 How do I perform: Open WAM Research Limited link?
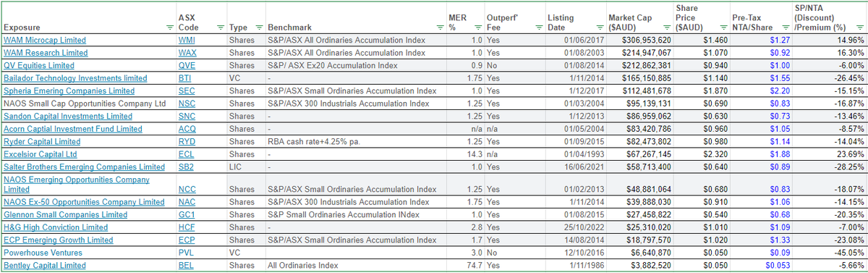[46, 53]
